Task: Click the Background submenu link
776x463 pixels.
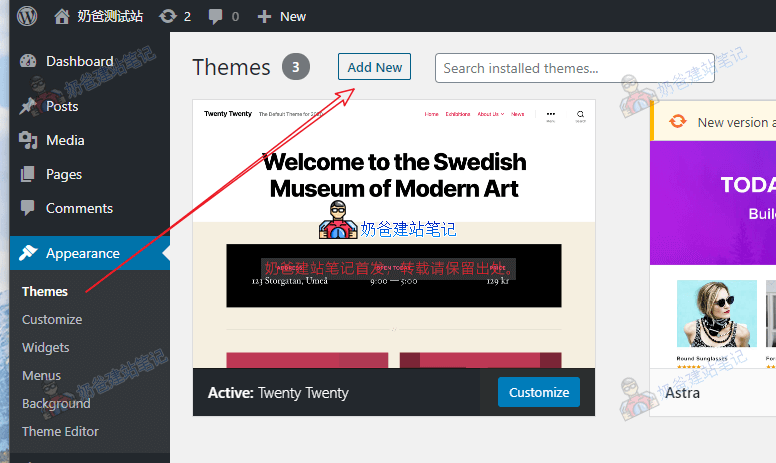Action: (x=56, y=403)
